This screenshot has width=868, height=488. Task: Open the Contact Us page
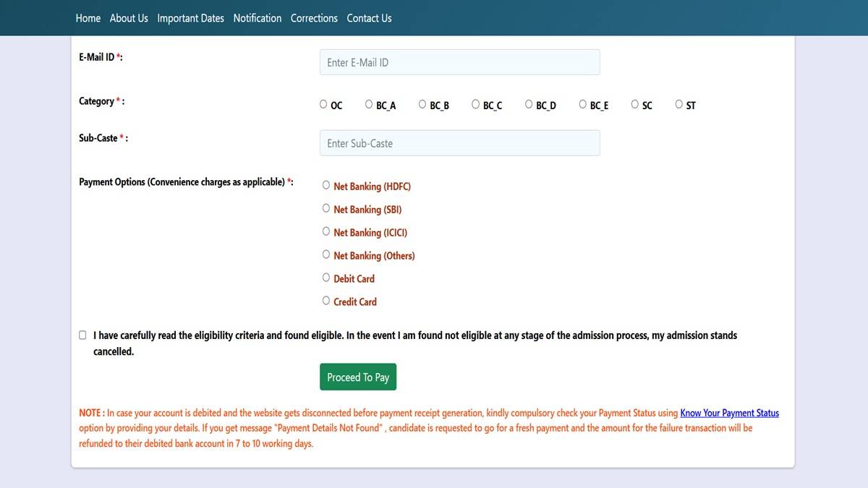369,18
